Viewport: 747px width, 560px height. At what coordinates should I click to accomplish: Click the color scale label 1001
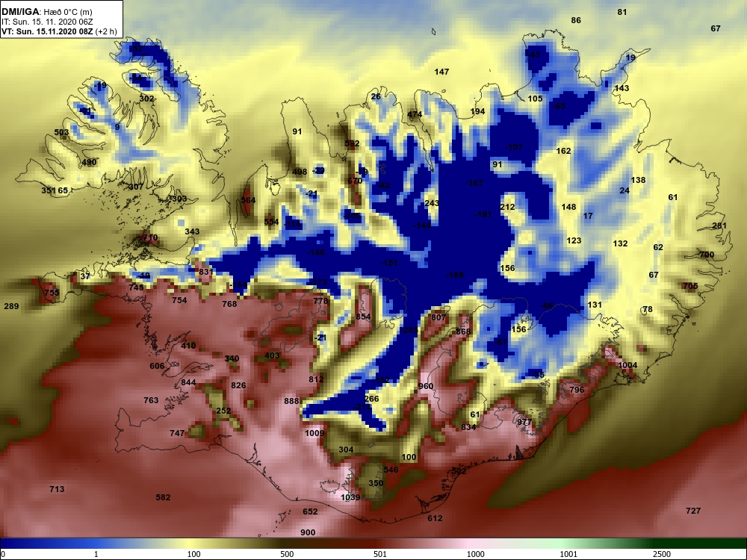[x=568, y=554]
